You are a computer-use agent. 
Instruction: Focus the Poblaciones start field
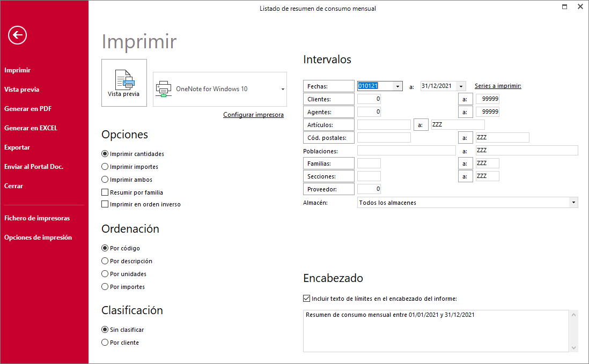point(407,151)
